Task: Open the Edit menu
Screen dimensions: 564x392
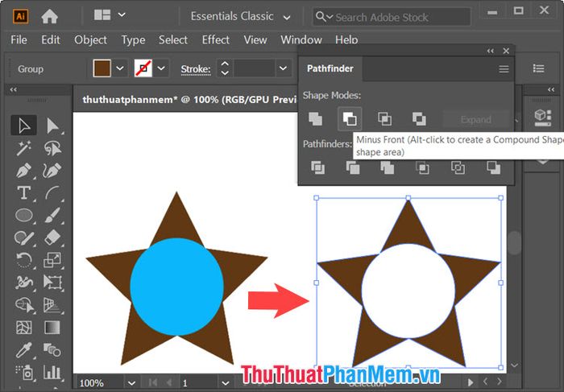Action: point(50,39)
